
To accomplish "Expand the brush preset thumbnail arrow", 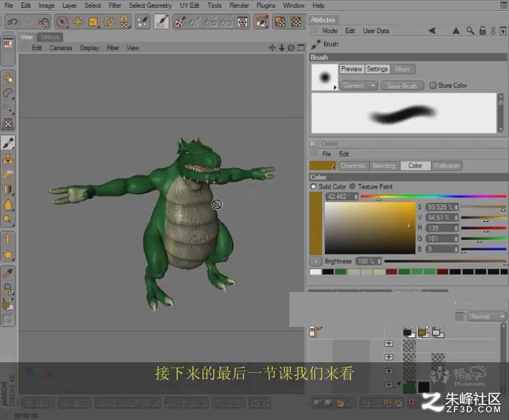I will click(335, 87).
